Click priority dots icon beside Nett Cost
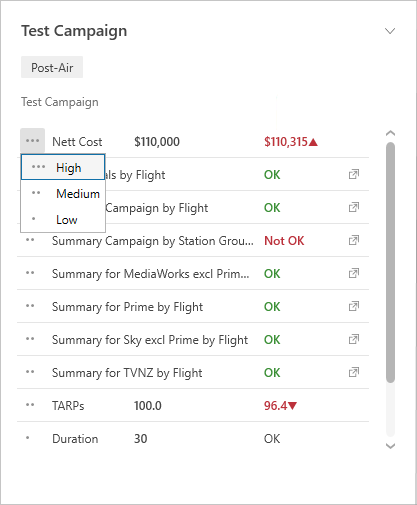The height and width of the screenshot is (505, 417). [32, 141]
